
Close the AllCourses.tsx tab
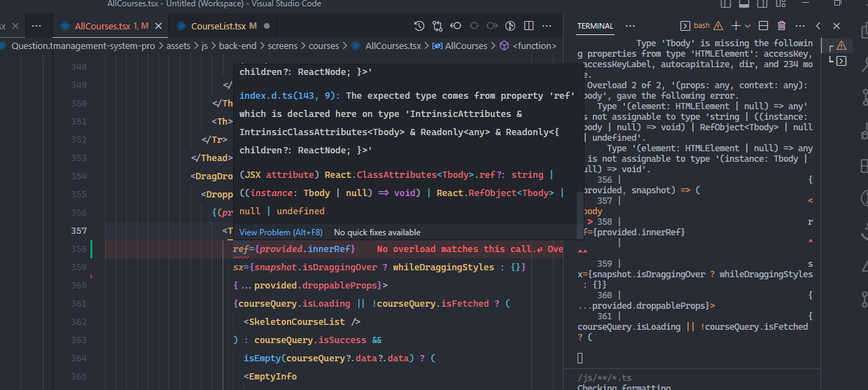[159, 26]
